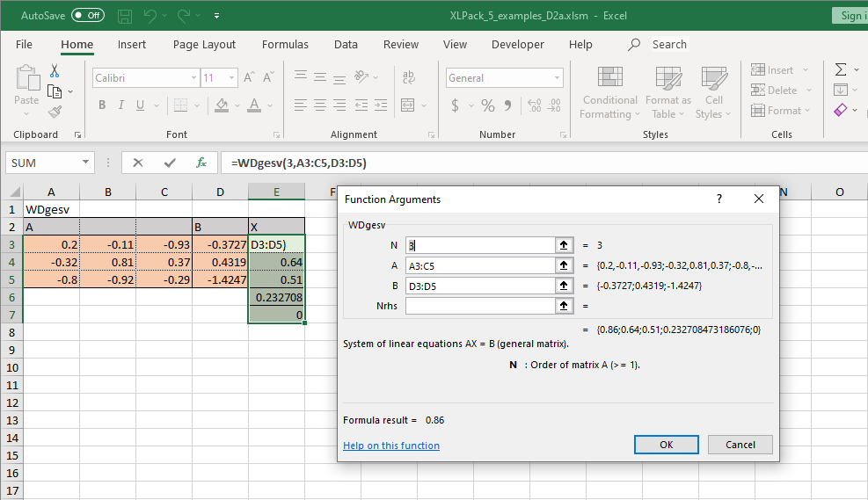Image resolution: width=868 pixels, height=500 pixels.
Task: Click collapse-dialog arrow beside B field
Action: click(564, 286)
